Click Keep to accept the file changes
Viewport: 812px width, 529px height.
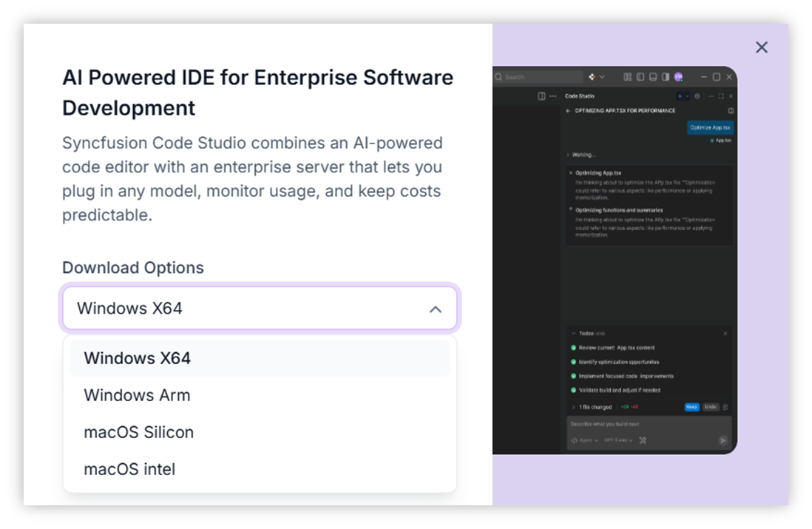click(692, 407)
